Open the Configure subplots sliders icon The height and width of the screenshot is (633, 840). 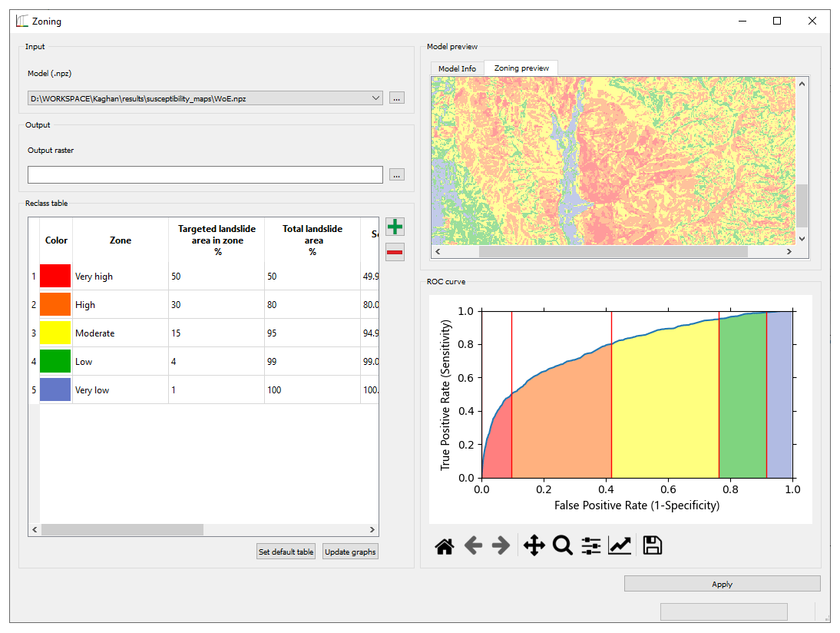click(x=591, y=546)
